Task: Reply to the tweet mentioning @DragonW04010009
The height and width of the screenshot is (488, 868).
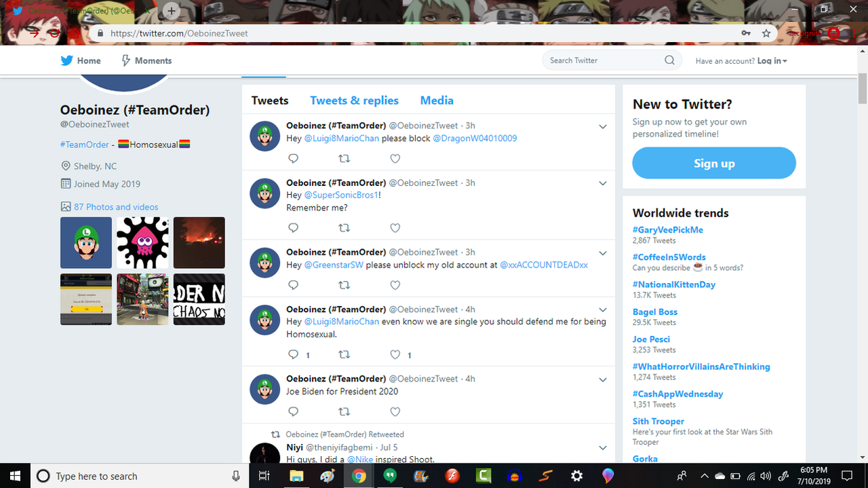Action: point(294,159)
